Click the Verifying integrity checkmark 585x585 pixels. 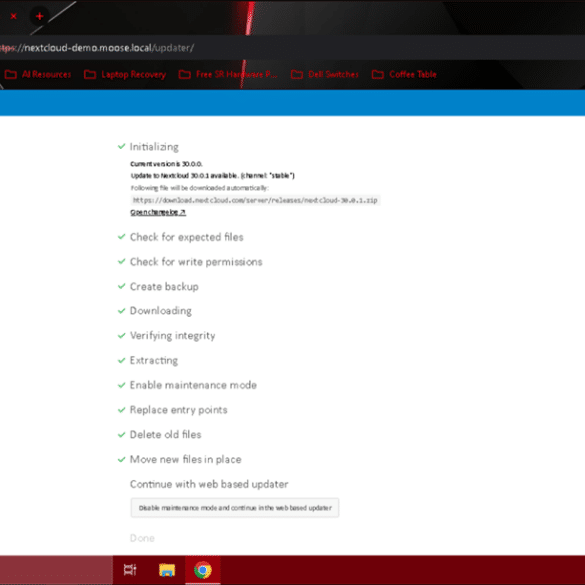(x=121, y=335)
